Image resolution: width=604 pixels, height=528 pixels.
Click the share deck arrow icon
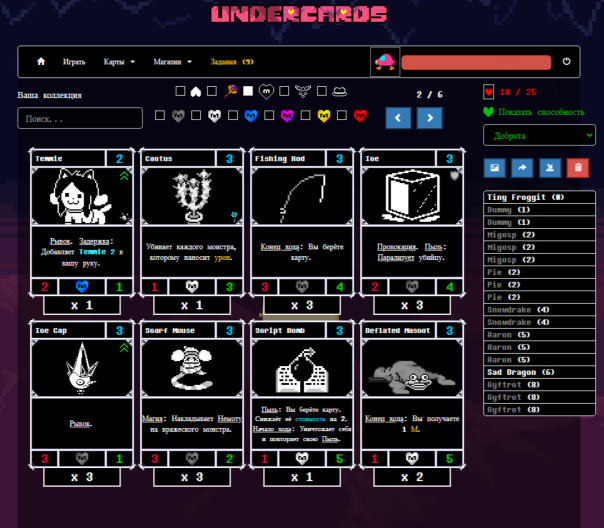(x=522, y=168)
